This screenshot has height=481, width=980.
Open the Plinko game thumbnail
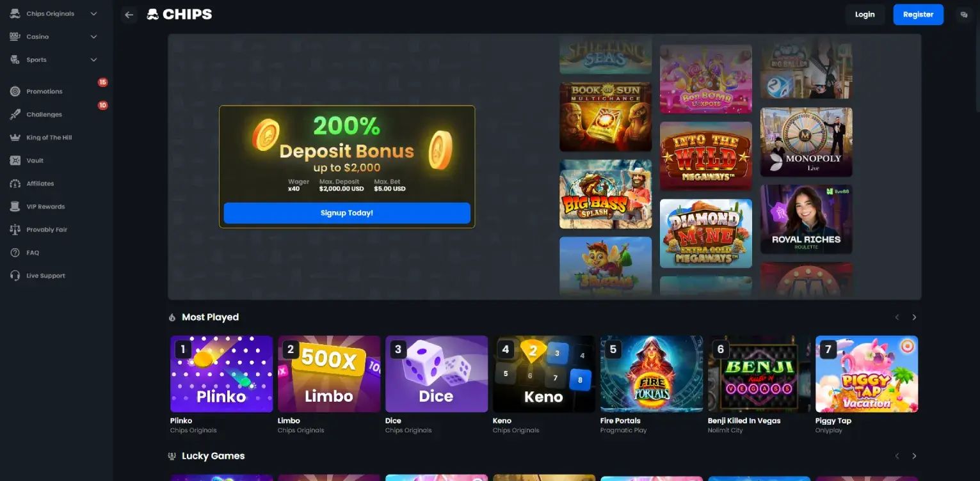click(221, 374)
